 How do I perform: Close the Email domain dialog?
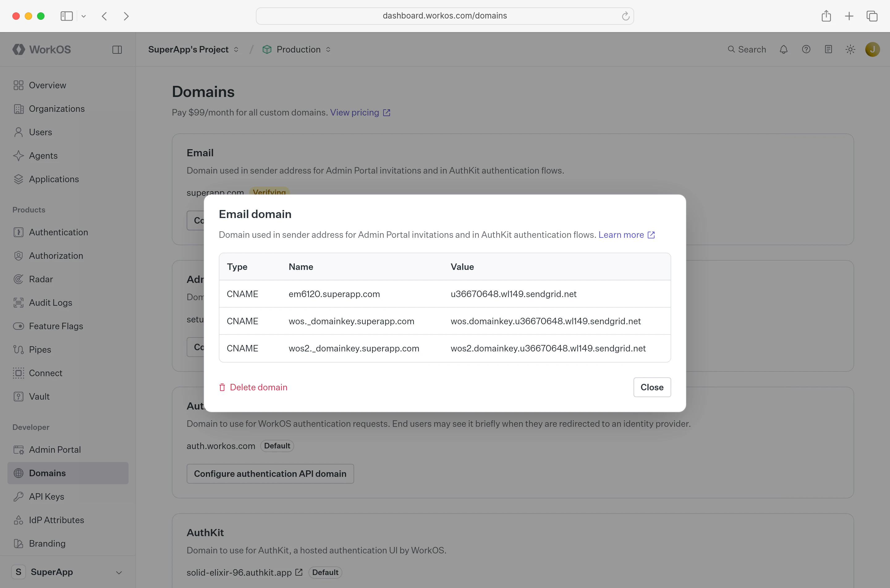(x=652, y=387)
